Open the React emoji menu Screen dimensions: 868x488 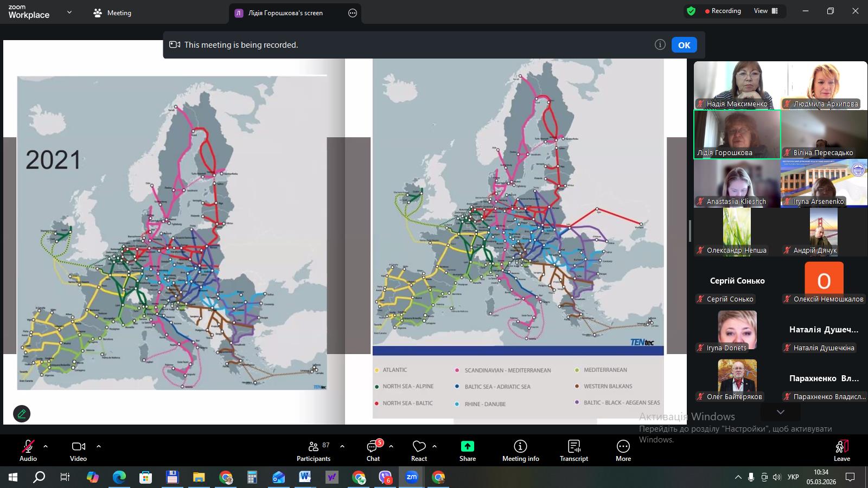(x=419, y=450)
